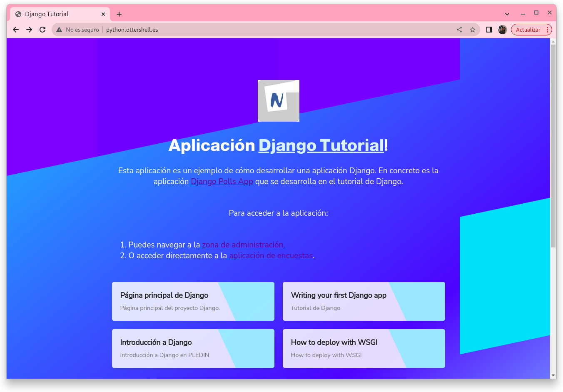Screen dimensions: 563x392
Task: Expand the tab search chevron
Action: 507,14
